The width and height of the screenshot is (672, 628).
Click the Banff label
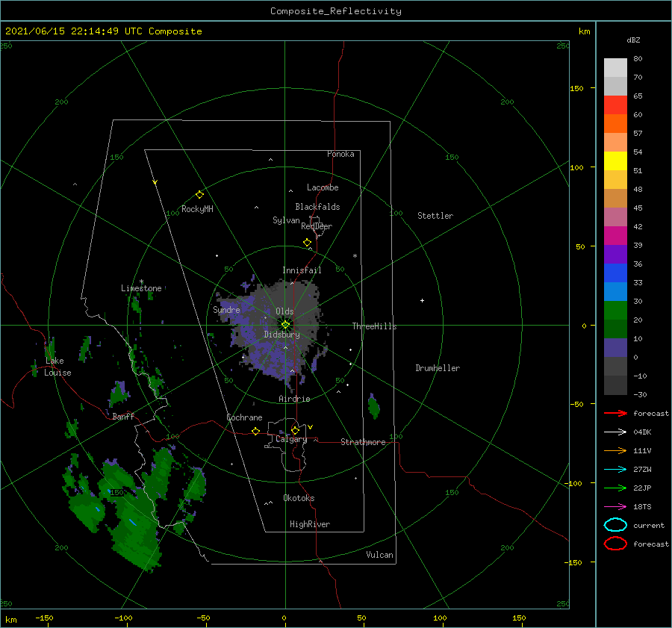[x=123, y=416]
